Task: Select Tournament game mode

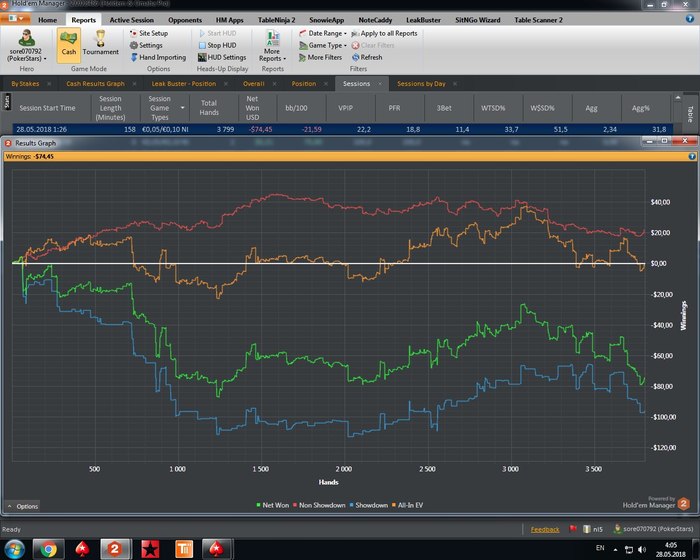Action: pyautogui.click(x=100, y=43)
